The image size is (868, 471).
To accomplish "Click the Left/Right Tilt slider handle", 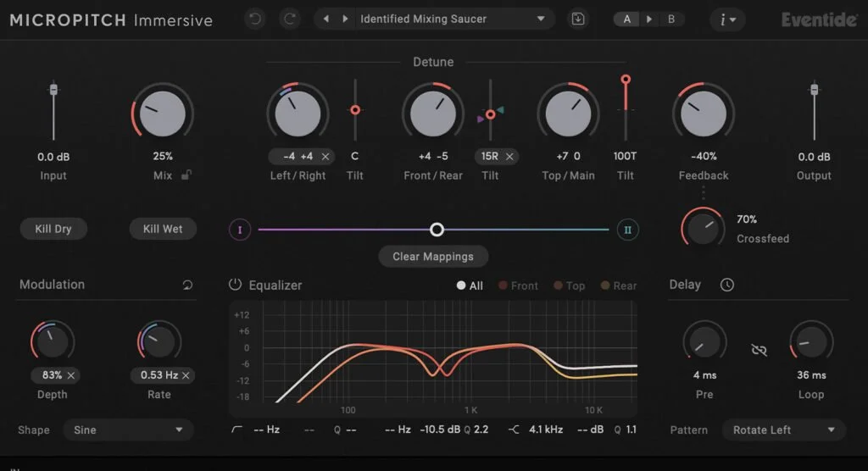I will pos(355,110).
